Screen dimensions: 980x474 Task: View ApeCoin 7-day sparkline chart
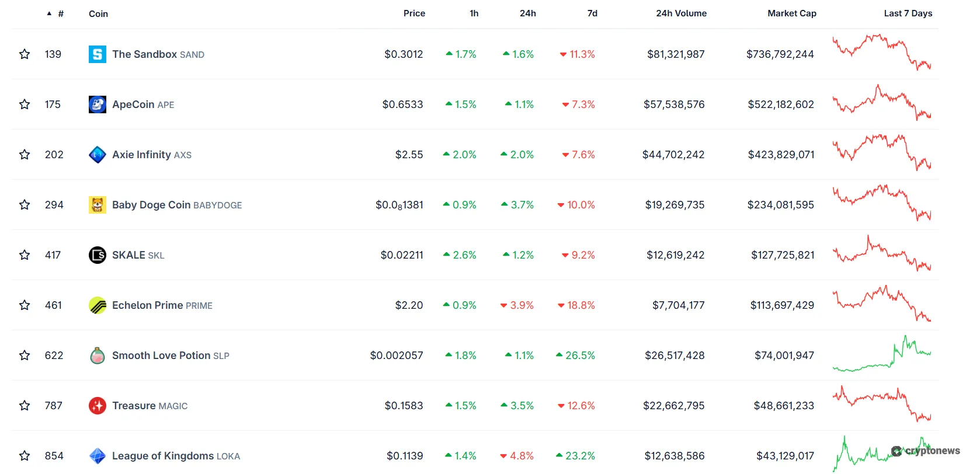tap(882, 103)
